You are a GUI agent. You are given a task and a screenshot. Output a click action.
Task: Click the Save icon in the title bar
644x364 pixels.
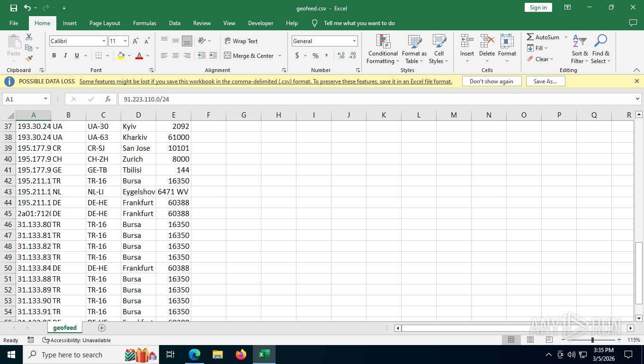[x=14, y=8]
